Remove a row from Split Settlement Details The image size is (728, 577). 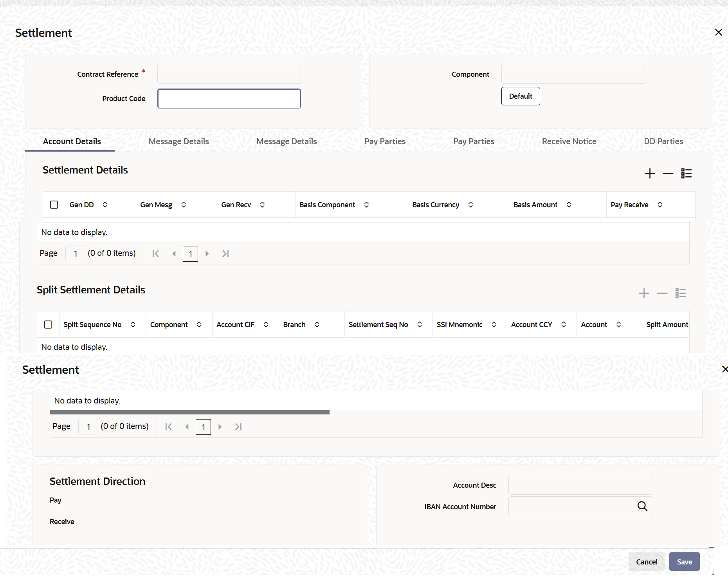pos(662,293)
